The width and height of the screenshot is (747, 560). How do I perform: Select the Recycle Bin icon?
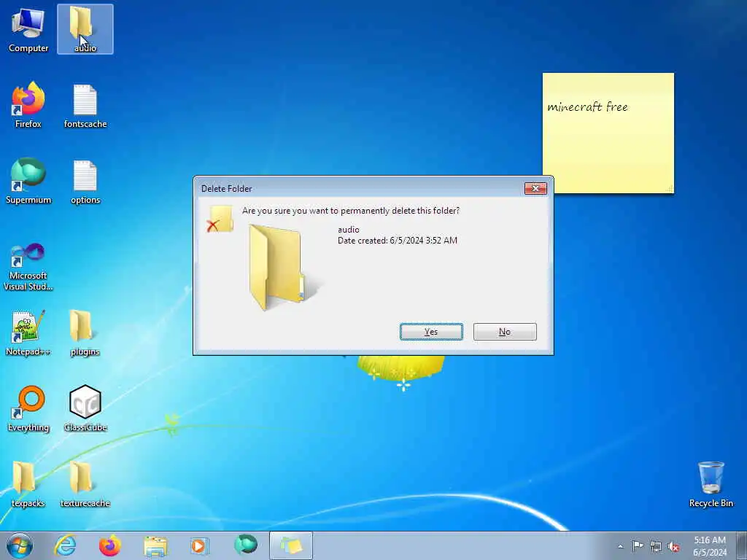[711, 484]
